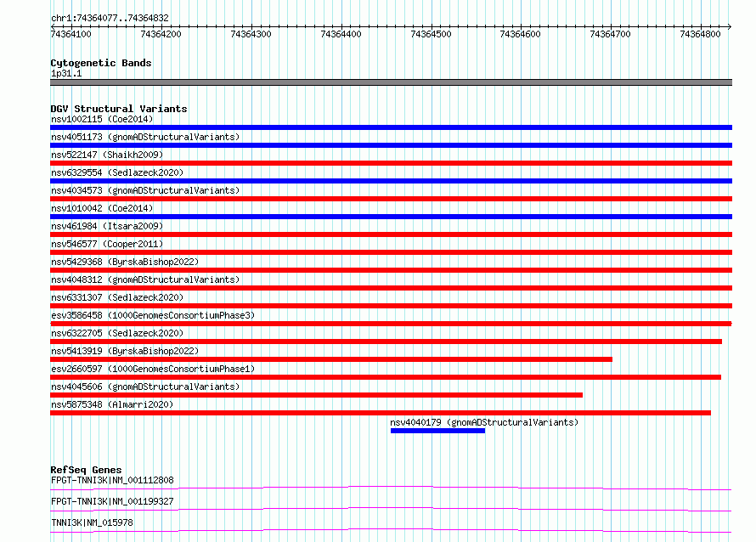Select the blue bar under nsv1002115

[391, 127]
